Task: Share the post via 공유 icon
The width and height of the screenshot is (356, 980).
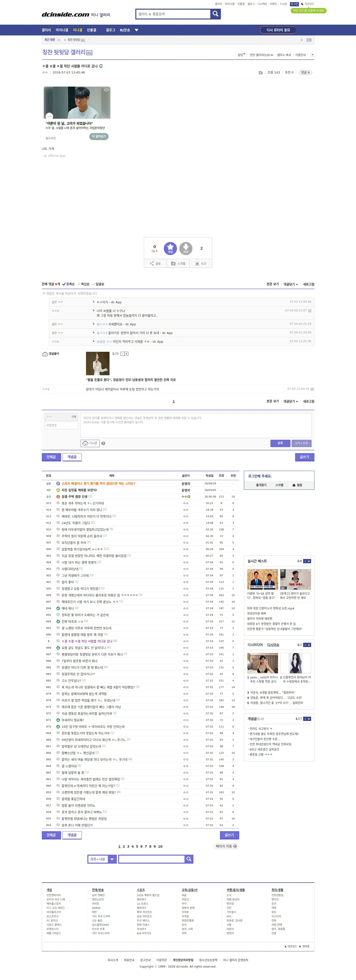Action: (x=155, y=263)
